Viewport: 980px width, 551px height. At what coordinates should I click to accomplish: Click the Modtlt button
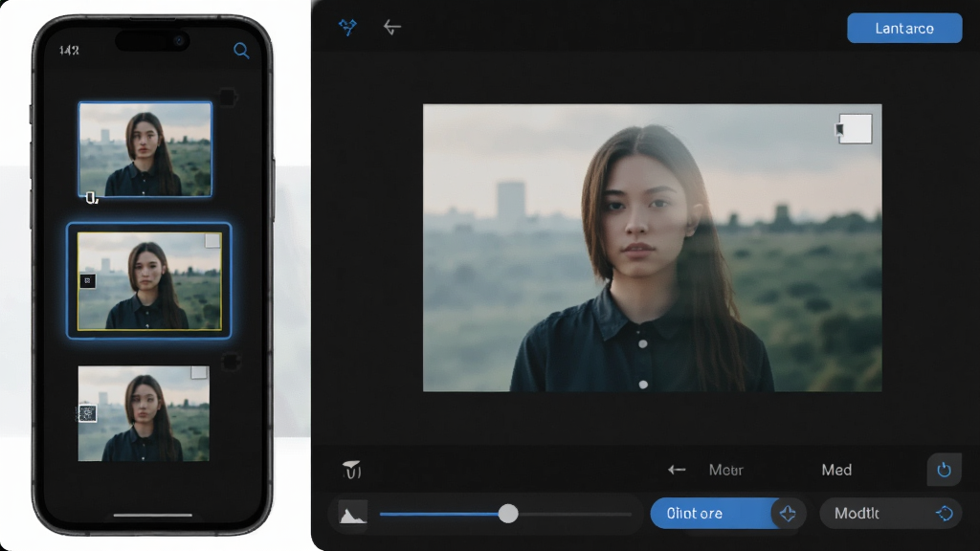[x=890, y=514]
